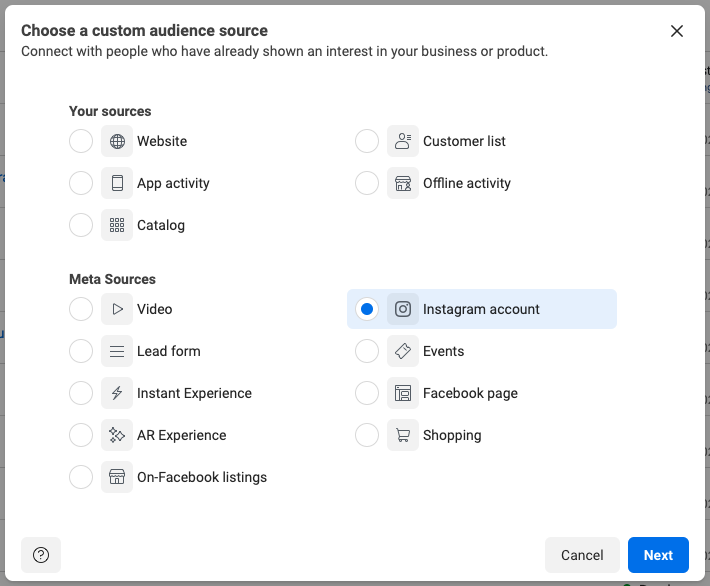
Task: Select the Facebook page radio button
Action: pyautogui.click(x=367, y=393)
